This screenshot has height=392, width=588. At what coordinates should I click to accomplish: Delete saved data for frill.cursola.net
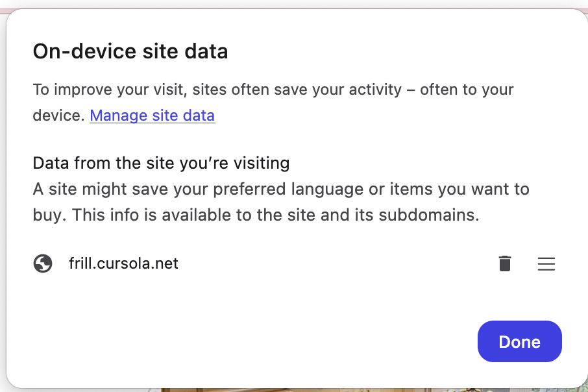[x=505, y=263]
